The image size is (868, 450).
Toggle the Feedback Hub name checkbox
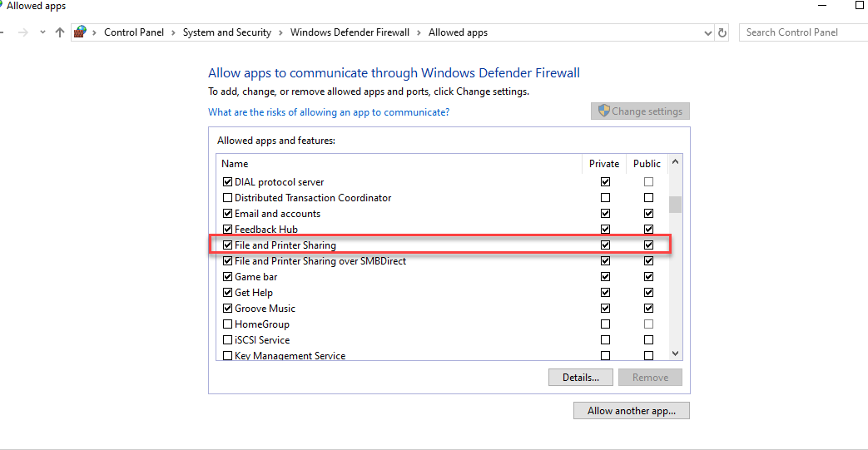(227, 229)
